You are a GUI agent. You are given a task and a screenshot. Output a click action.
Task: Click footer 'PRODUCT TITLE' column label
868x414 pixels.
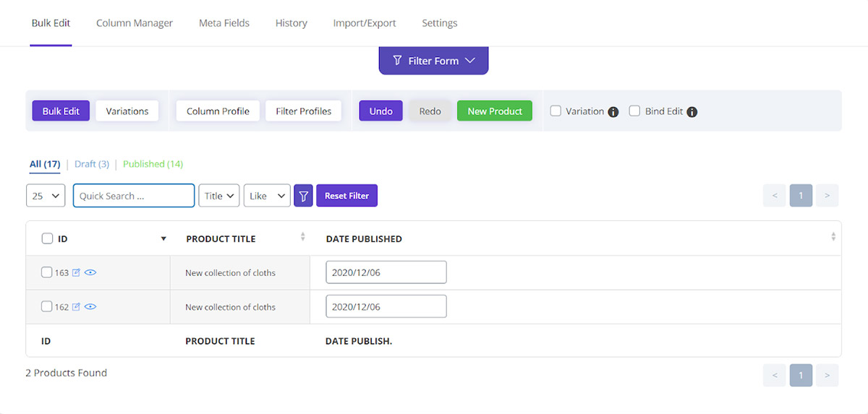coord(221,341)
